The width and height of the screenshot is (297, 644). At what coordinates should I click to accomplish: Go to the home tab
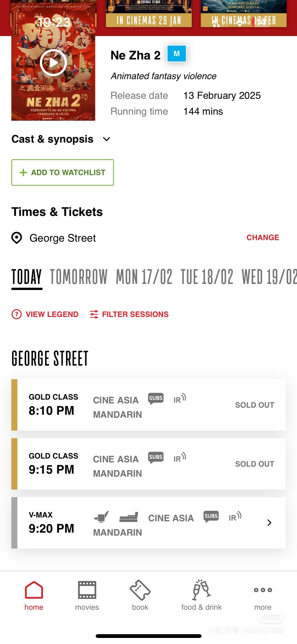point(34,596)
